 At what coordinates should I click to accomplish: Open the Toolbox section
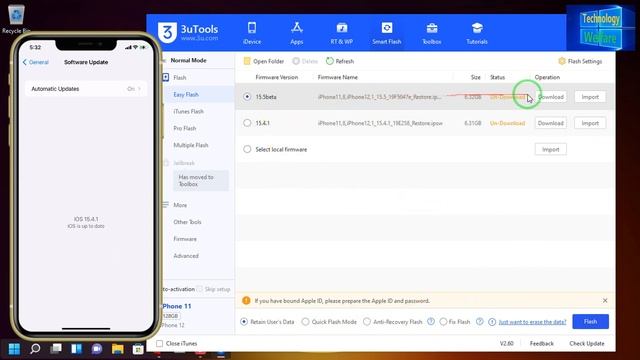click(432, 33)
